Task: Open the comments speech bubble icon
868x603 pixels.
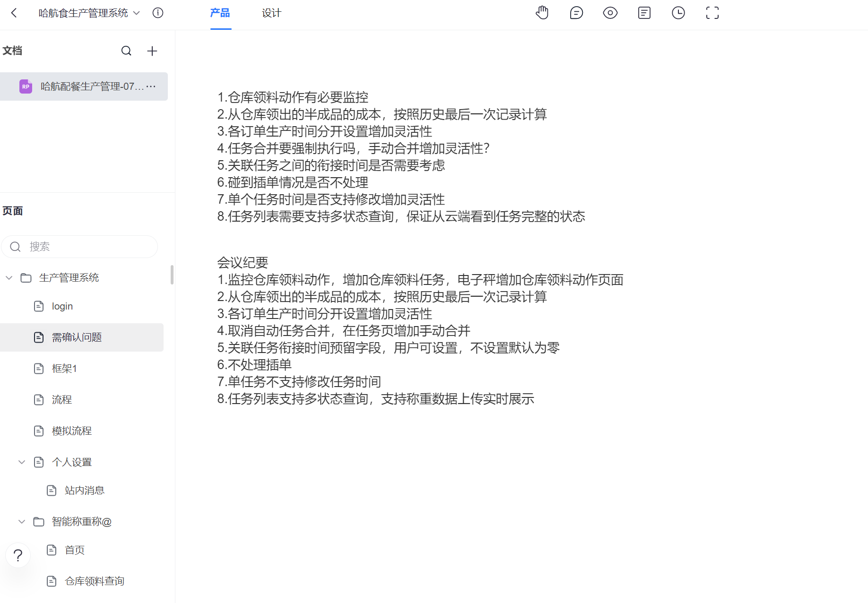Action: click(x=576, y=13)
